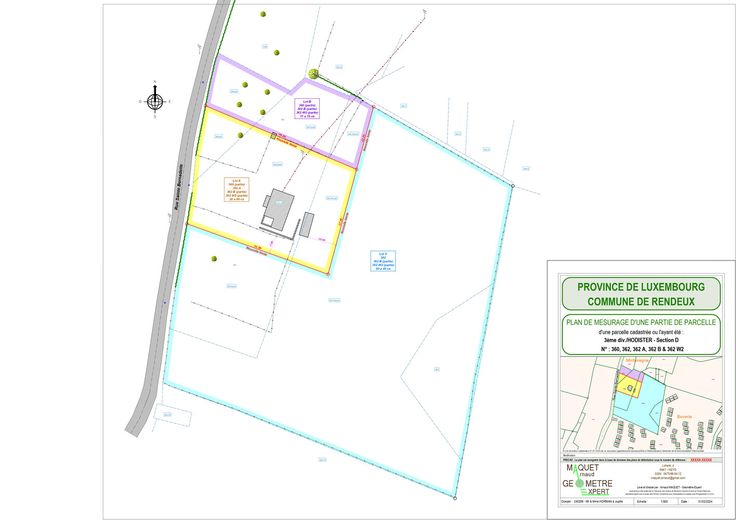Click the north arrow compass symbol

pos(153,100)
